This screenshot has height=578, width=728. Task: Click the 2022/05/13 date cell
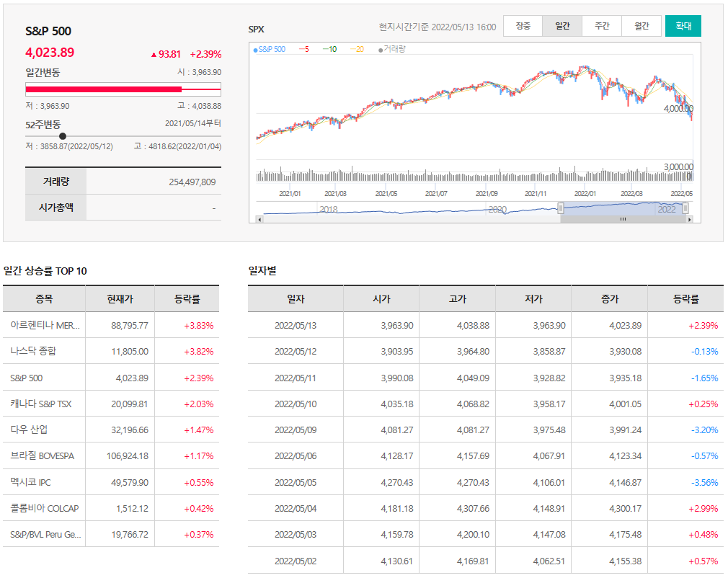[296, 326]
